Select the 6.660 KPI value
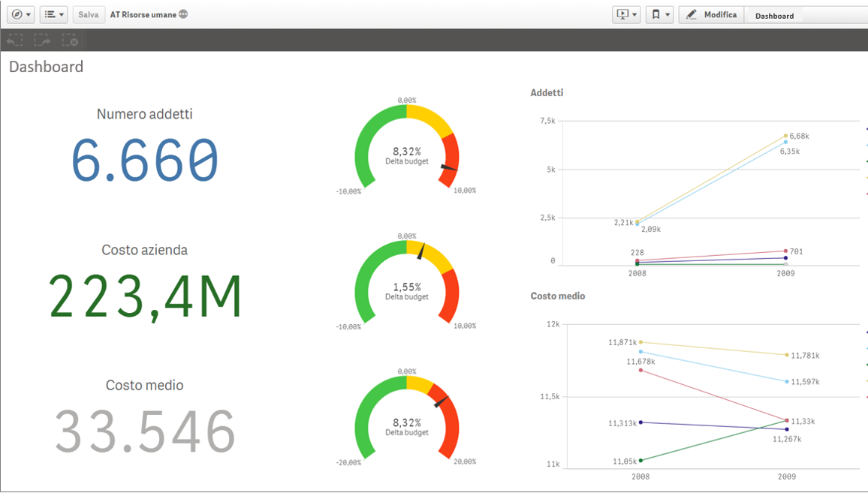The image size is (868, 493). click(x=145, y=161)
